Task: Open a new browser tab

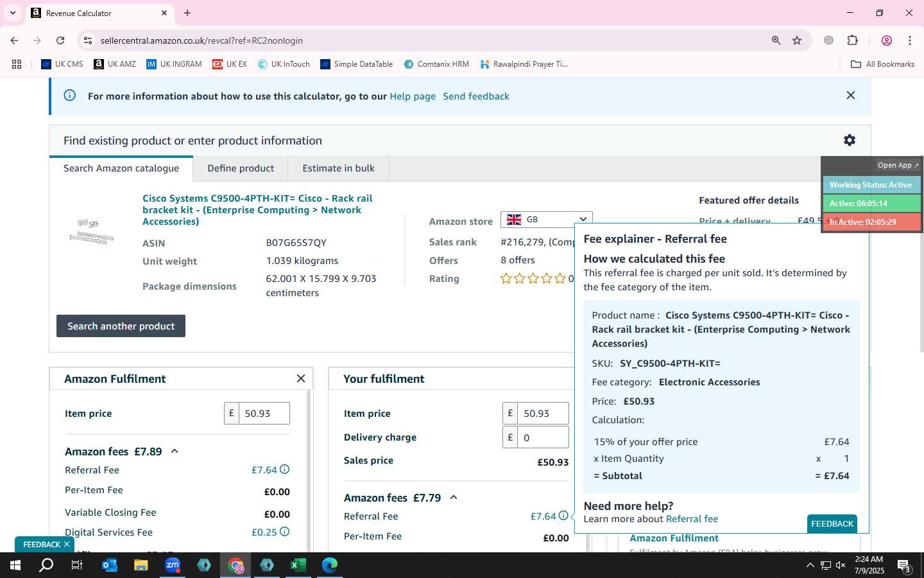Action: pyautogui.click(x=187, y=13)
